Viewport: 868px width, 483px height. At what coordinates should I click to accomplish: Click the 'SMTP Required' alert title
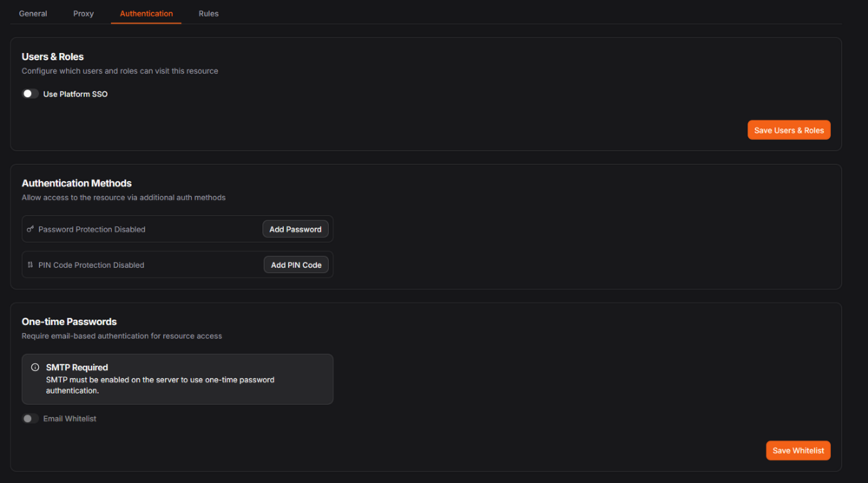[77, 368]
